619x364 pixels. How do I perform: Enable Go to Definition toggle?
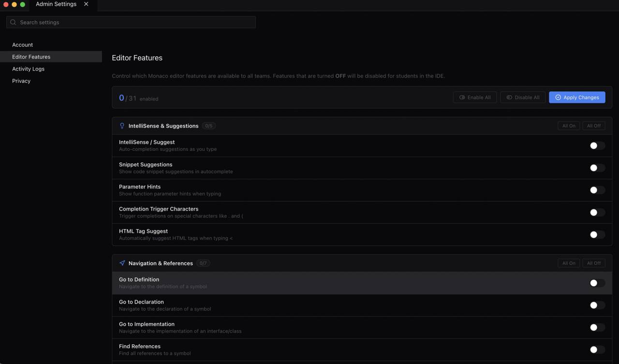click(597, 283)
